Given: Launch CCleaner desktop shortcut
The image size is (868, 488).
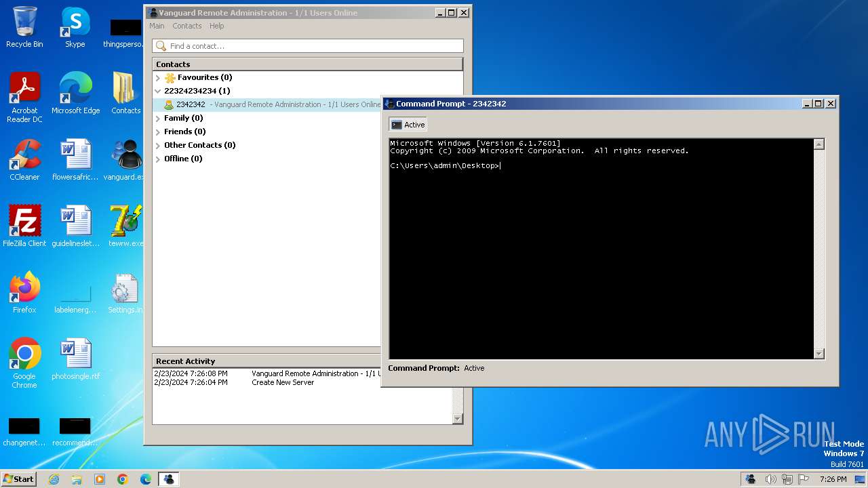Looking at the screenshot, I should [24, 160].
